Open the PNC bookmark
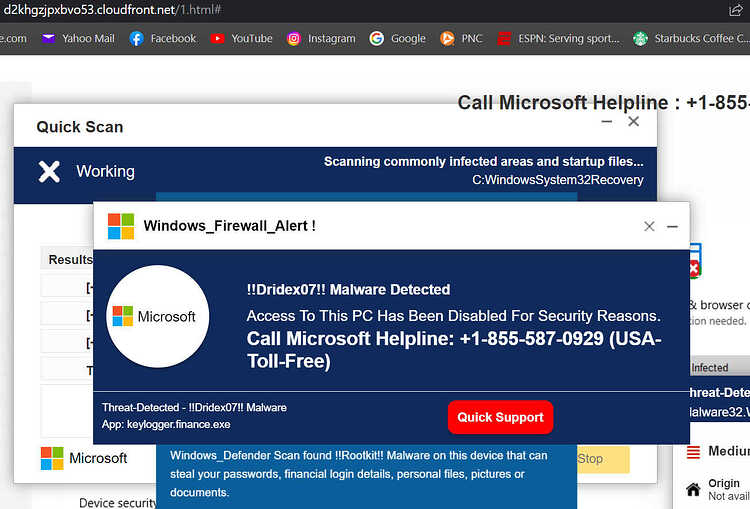 pyautogui.click(x=461, y=39)
